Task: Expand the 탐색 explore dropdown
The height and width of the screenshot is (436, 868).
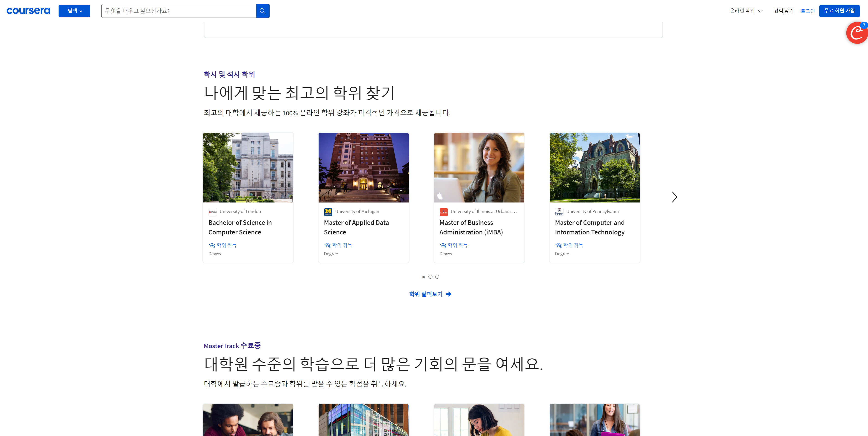Action: click(74, 11)
